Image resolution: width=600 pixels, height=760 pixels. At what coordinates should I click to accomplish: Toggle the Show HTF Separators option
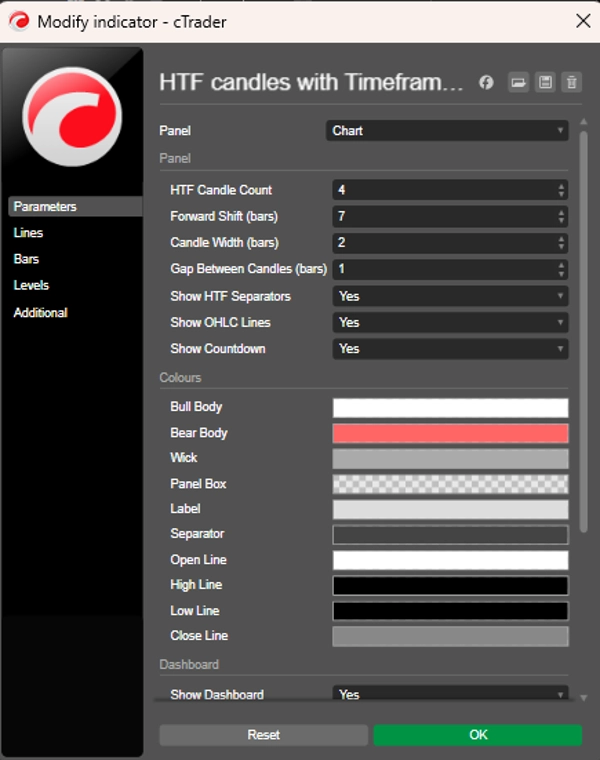(450, 296)
